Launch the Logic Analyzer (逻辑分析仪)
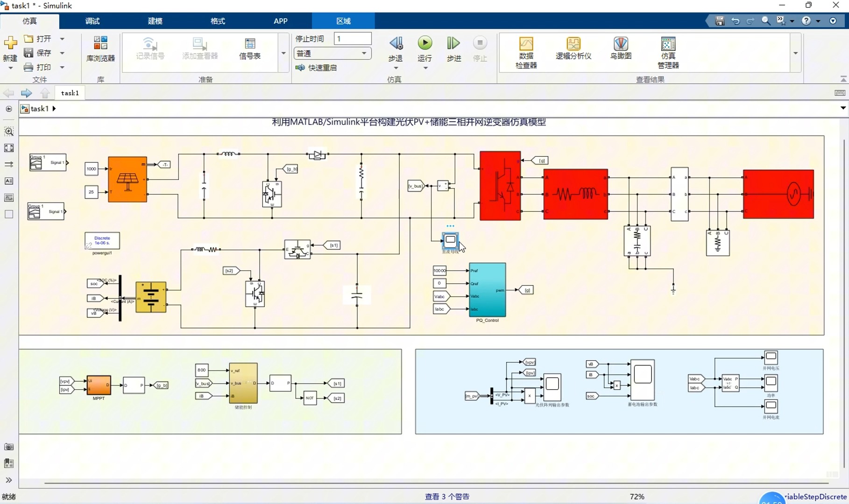Screen dimensions: 849x504 pyautogui.click(x=573, y=49)
